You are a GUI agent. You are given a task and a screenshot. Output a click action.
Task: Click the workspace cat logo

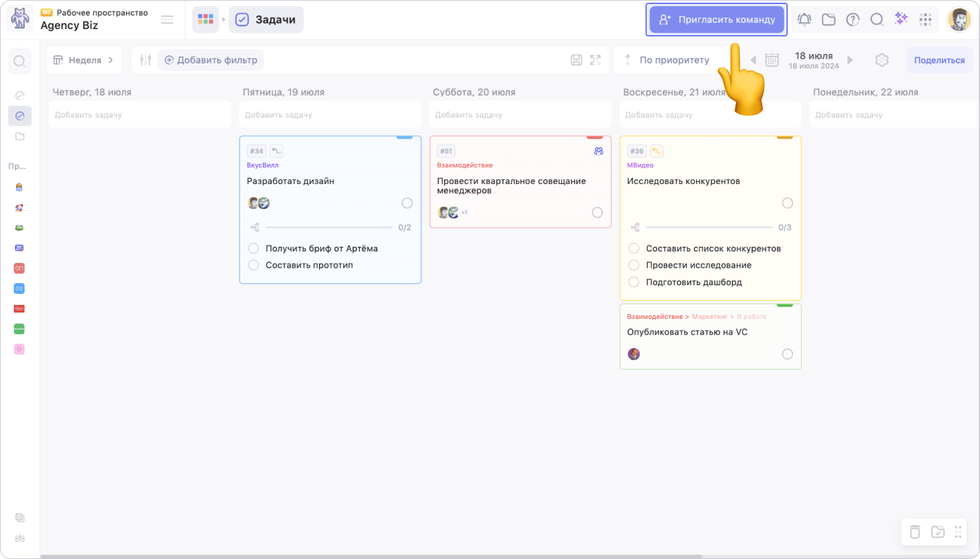20,20
